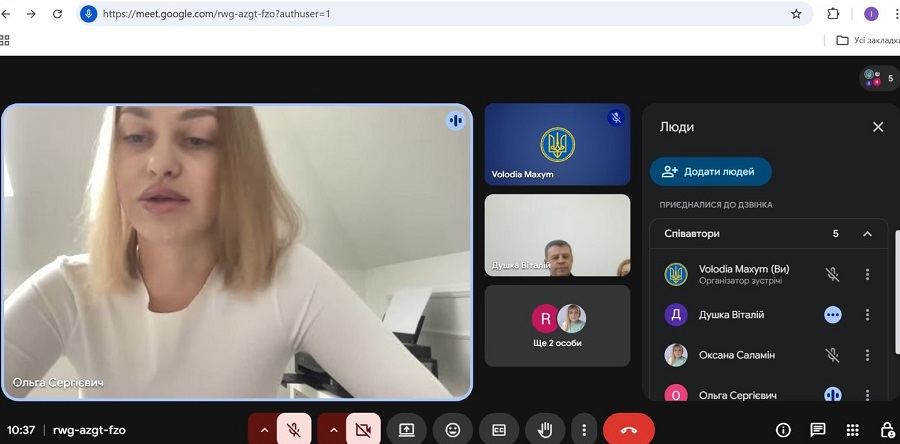Unmute the microphone in the call toolbar
Viewport: 900px width, 444px height.
(x=294, y=429)
